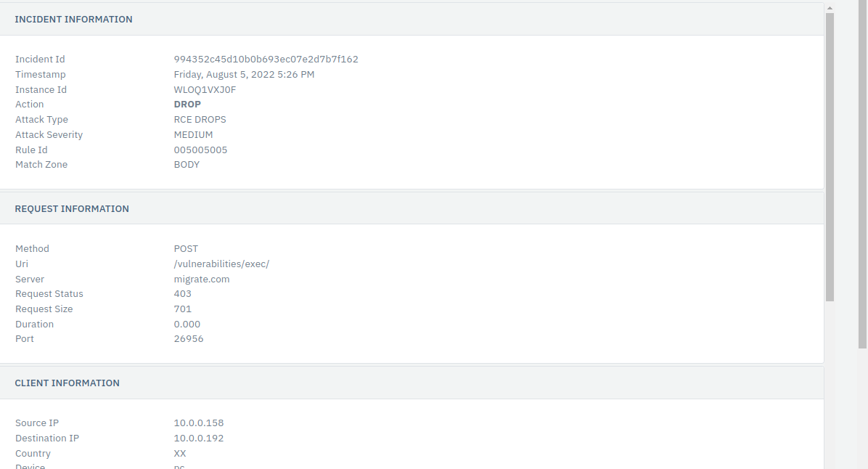Click the Request Information section header
The image size is (868, 469).
point(72,209)
